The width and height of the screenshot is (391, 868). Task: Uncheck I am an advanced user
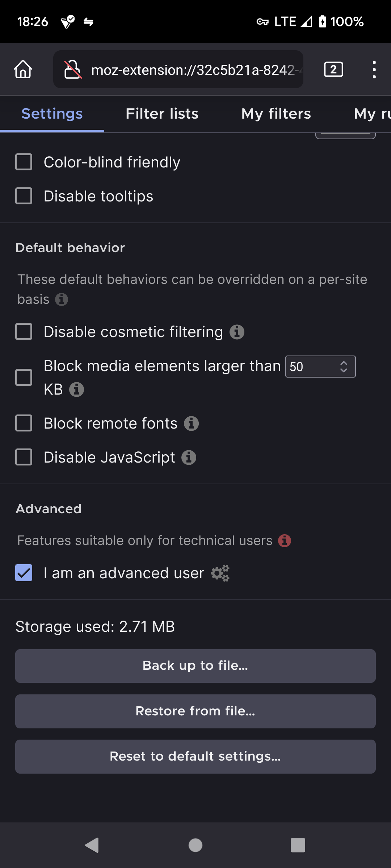click(x=24, y=573)
